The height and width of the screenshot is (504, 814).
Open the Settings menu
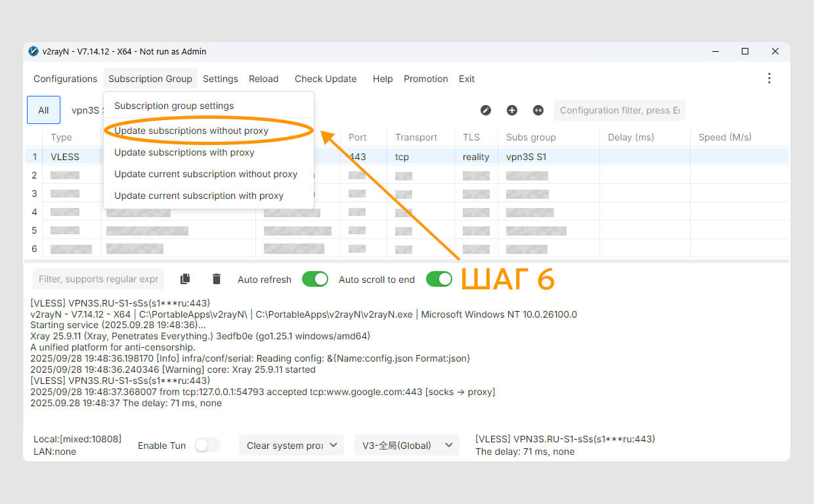click(x=220, y=78)
